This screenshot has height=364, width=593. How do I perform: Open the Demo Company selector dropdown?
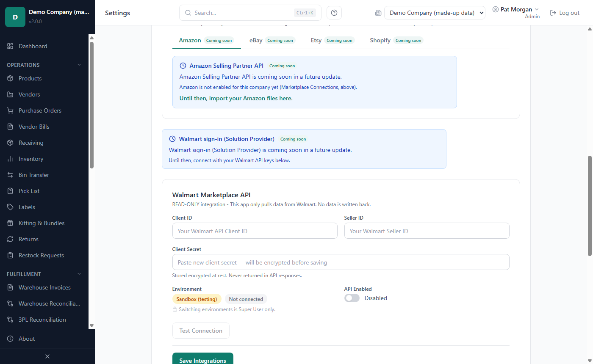pos(435,13)
